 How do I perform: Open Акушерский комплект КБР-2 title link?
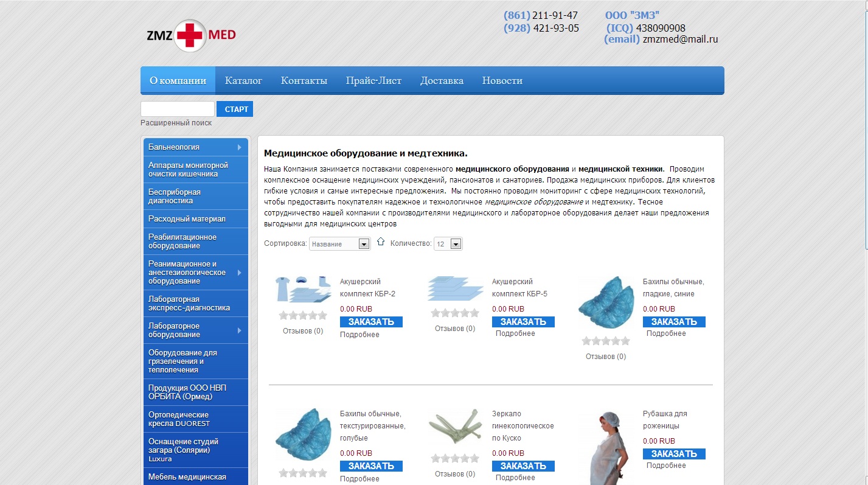368,288
